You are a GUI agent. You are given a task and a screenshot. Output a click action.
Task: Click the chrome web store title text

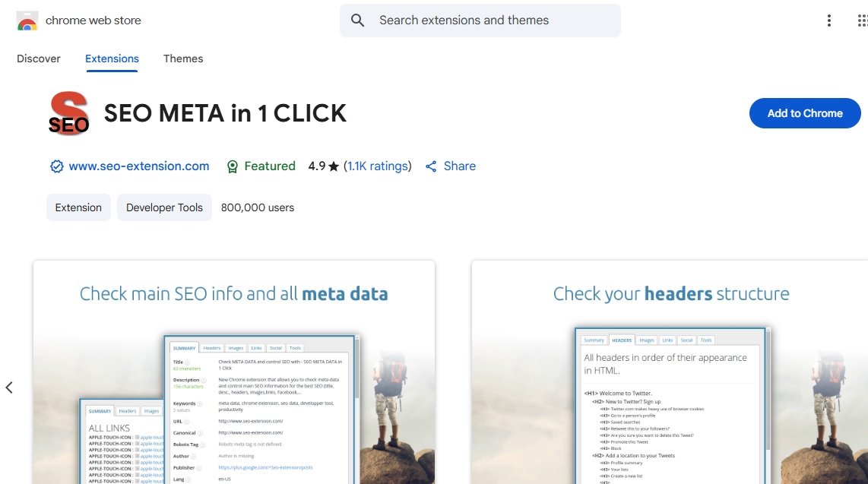click(93, 21)
